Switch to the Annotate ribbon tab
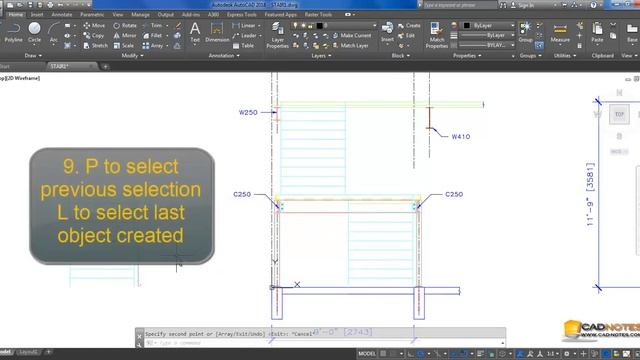The height and width of the screenshot is (360, 640). tap(62, 14)
